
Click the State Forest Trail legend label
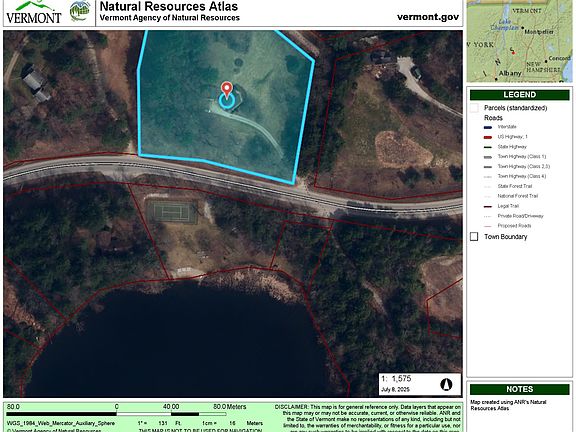pos(515,186)
